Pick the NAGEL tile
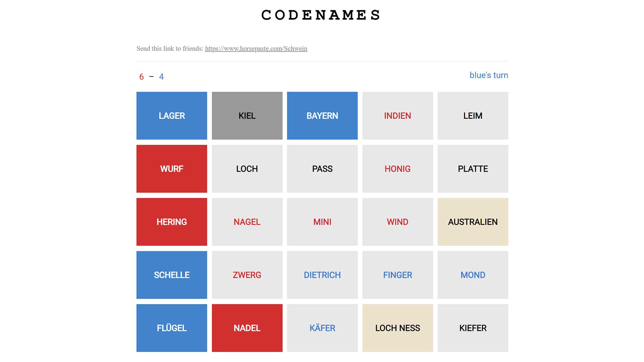Screen dimensions: 644x362 (247, 222)
